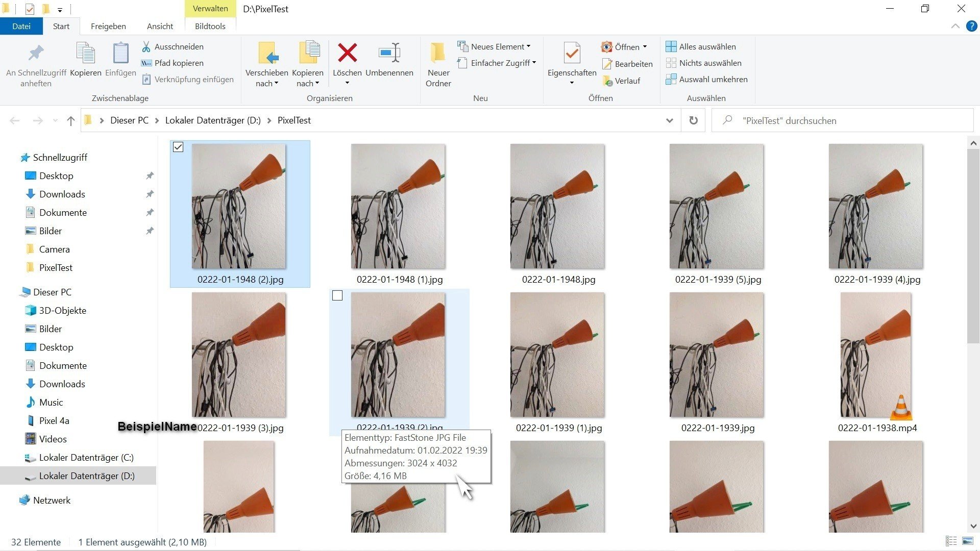The width and height of the screenshot is (980, 551).
Task: Click file name 0222-01-1948.jpg
Action: click(x=558, y=280)
